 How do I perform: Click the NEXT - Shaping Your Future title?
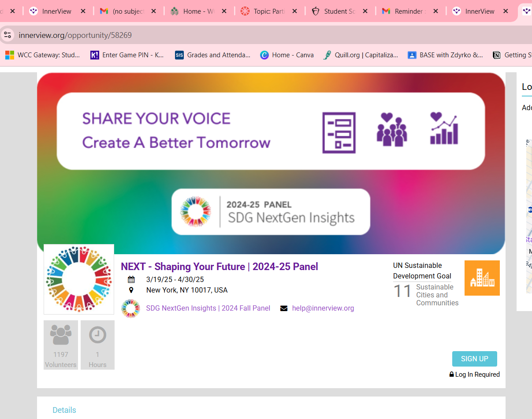tap(219, 267)
